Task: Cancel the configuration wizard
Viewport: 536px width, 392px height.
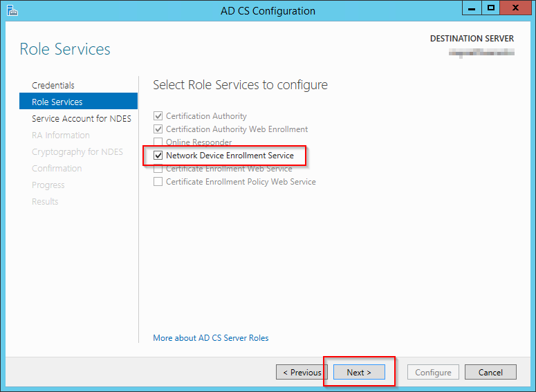Action: 490,372
